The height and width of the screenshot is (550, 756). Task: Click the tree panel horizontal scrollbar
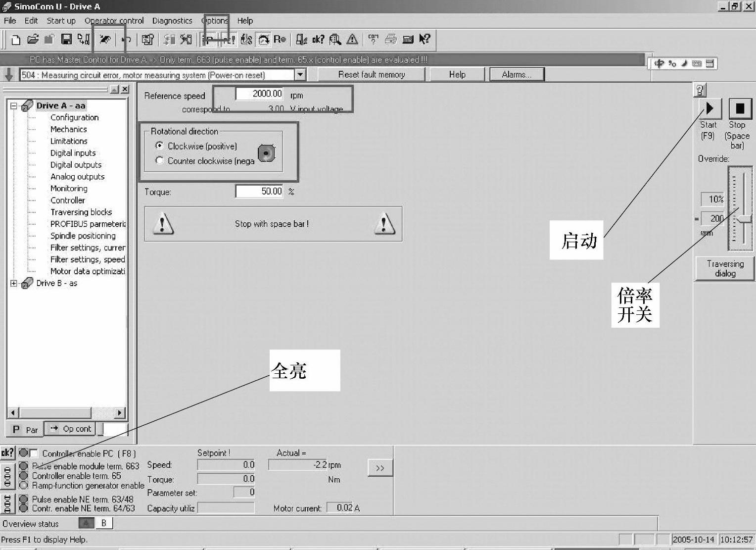click(x=66, y=412)
